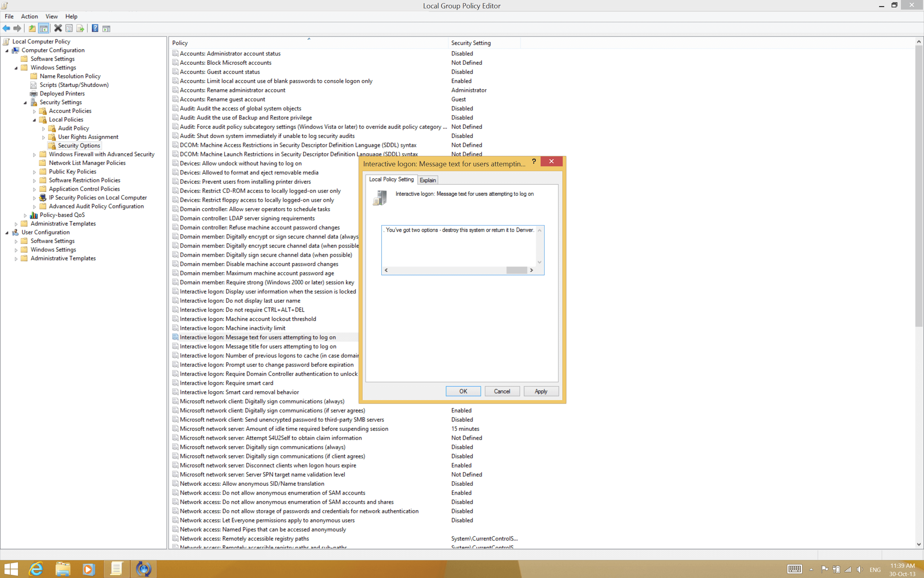
Task: Click the Delete X toolbar icon
Action: tap(58, 28)
